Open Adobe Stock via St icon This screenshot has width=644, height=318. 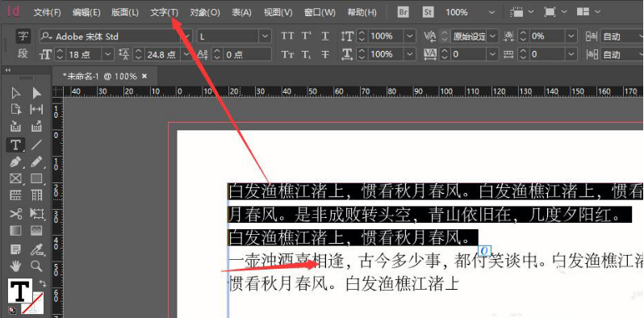point(428,12)
